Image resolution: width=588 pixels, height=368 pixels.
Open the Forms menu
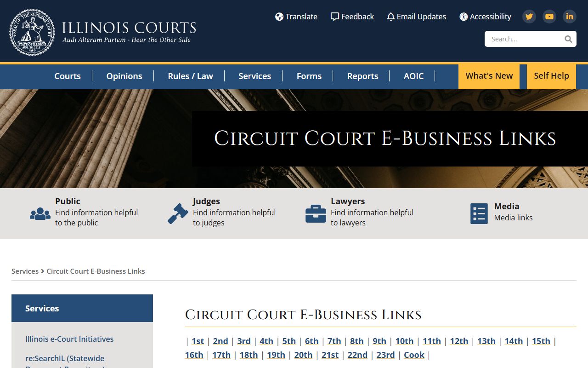(x=309, y=76)
